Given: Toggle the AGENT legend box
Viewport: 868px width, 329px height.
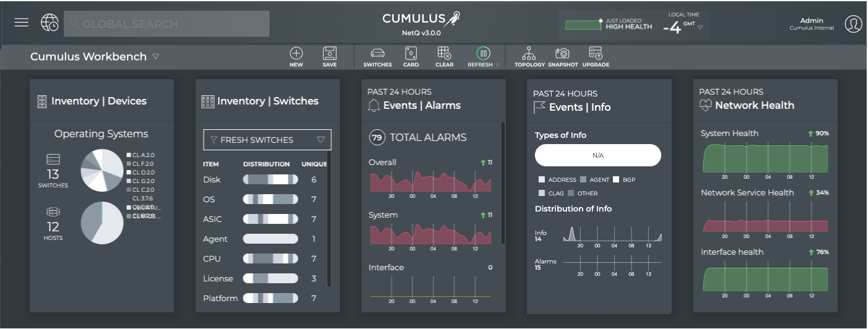Looking at the screenshot, I should tap(583, 180).
